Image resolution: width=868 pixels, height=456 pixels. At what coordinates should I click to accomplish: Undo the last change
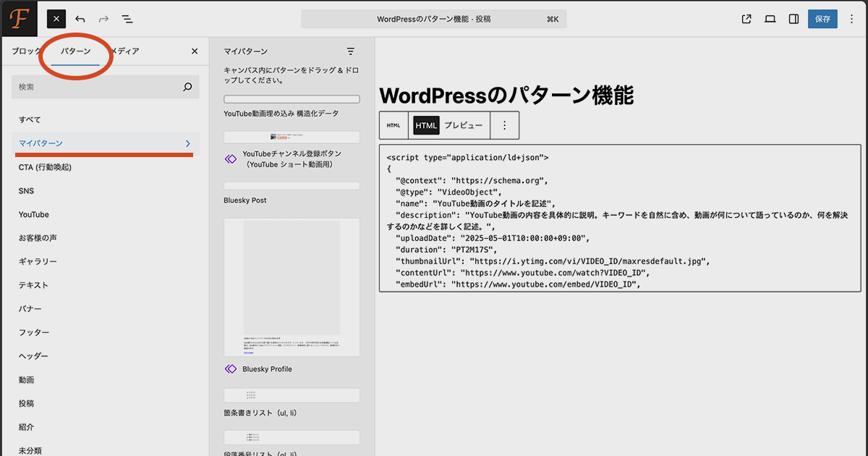tap(80, 19)
